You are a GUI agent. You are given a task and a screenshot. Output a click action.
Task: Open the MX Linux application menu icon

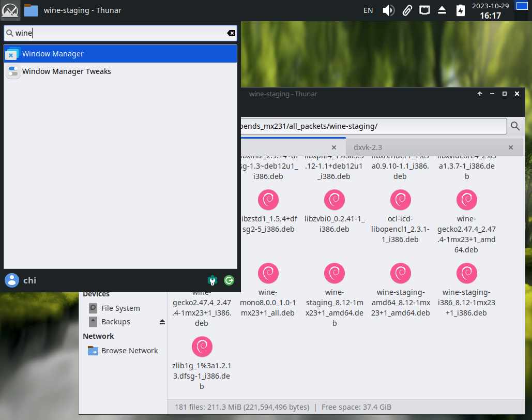[x=10, y=10]
